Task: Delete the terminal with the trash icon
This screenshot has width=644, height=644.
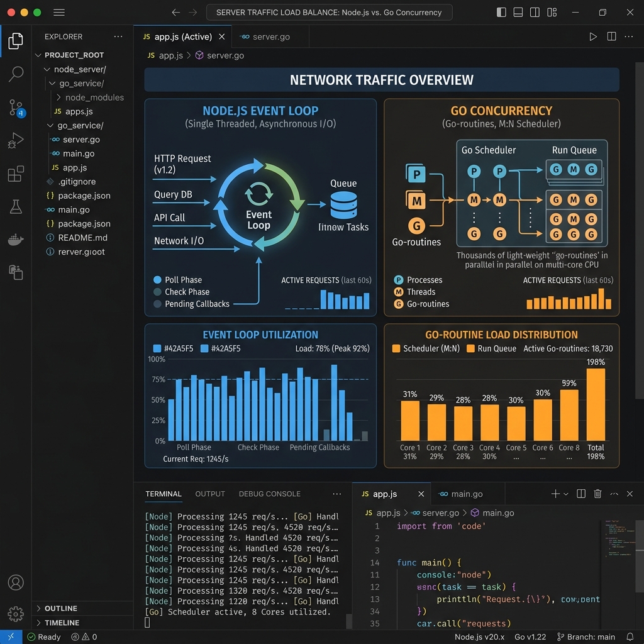Action: 597,494
